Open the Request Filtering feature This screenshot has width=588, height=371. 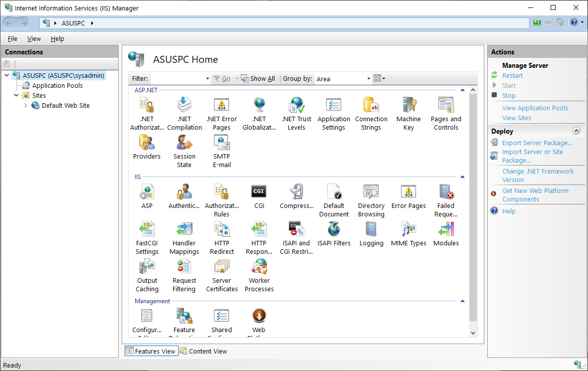coord(184,275)
